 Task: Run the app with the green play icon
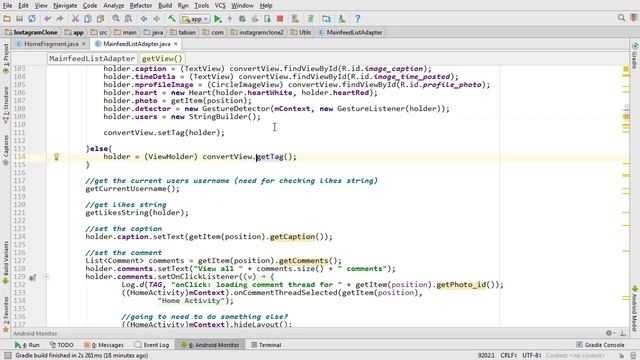pos(218,19)
